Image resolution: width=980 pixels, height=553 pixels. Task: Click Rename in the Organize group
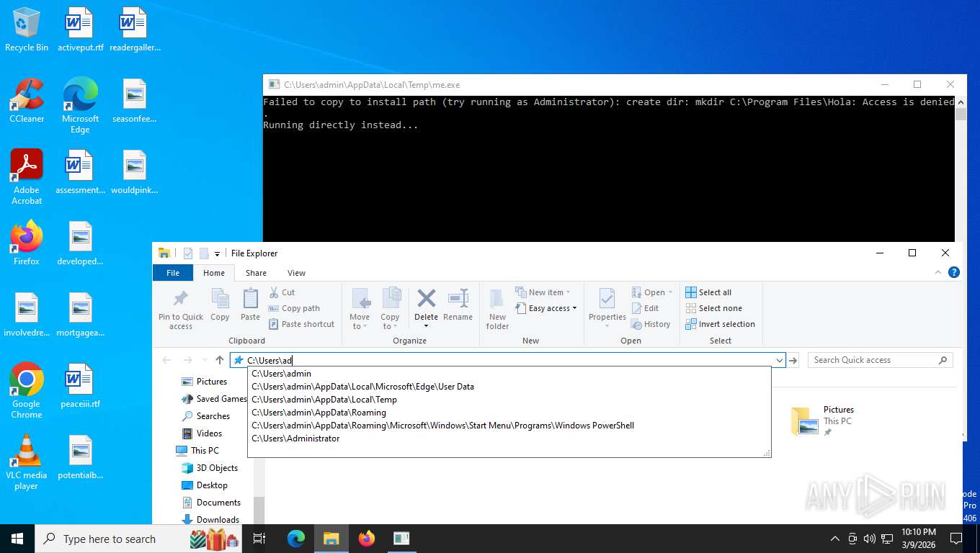[x=458, y=305]
